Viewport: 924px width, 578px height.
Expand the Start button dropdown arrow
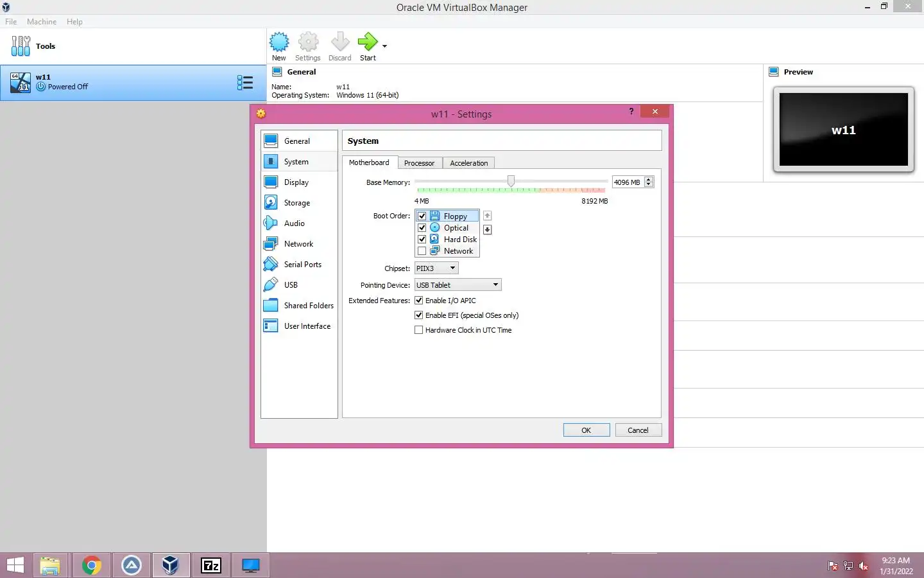click(384, 46)
